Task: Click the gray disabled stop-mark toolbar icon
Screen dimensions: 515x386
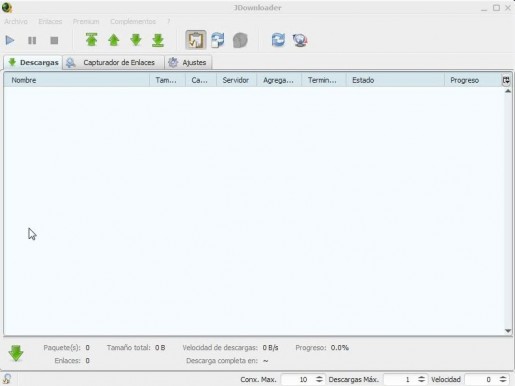Action: [x=240, y=40]
